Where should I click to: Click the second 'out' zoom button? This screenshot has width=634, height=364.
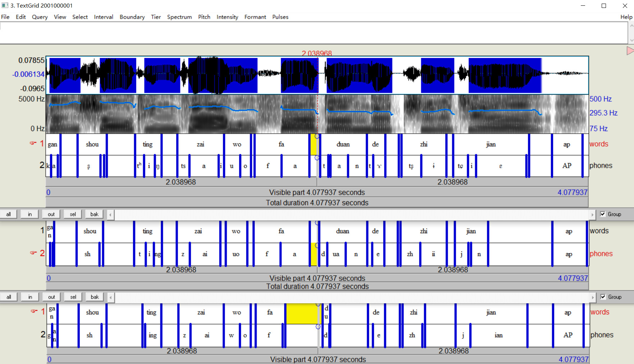(52, 297)
